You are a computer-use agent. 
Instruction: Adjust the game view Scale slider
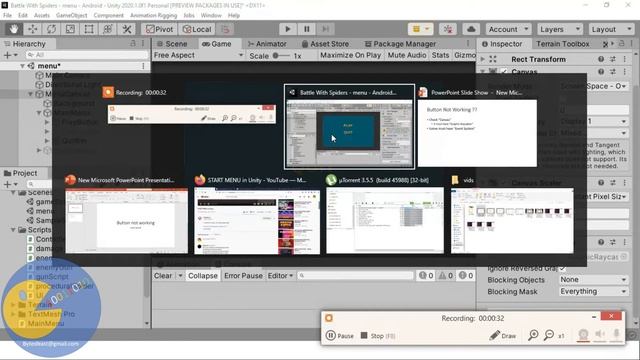pos(281,56)
